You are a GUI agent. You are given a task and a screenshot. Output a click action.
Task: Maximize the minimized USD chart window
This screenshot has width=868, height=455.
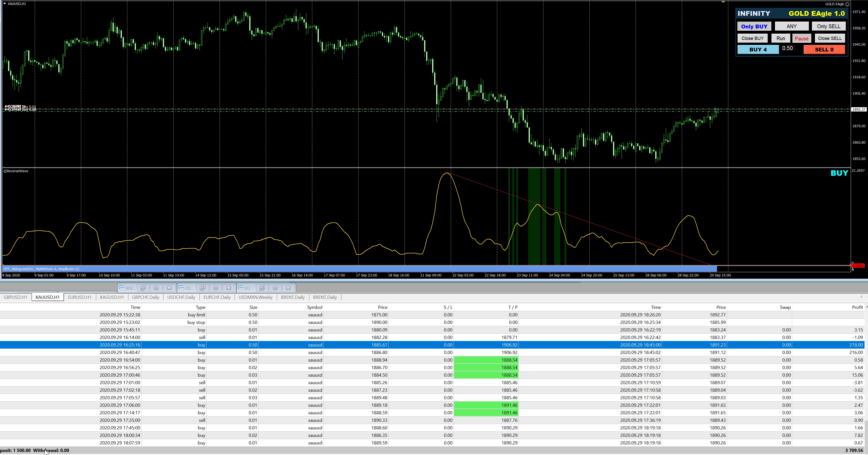216,288
